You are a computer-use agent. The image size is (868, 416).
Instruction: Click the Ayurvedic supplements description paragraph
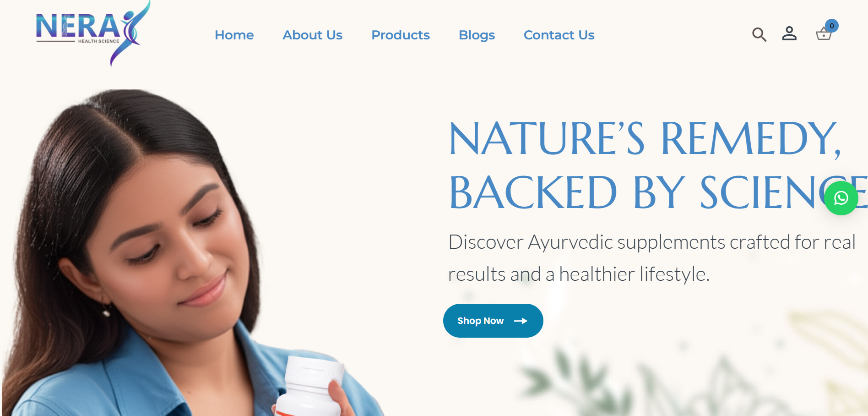[x=651, y=258]
